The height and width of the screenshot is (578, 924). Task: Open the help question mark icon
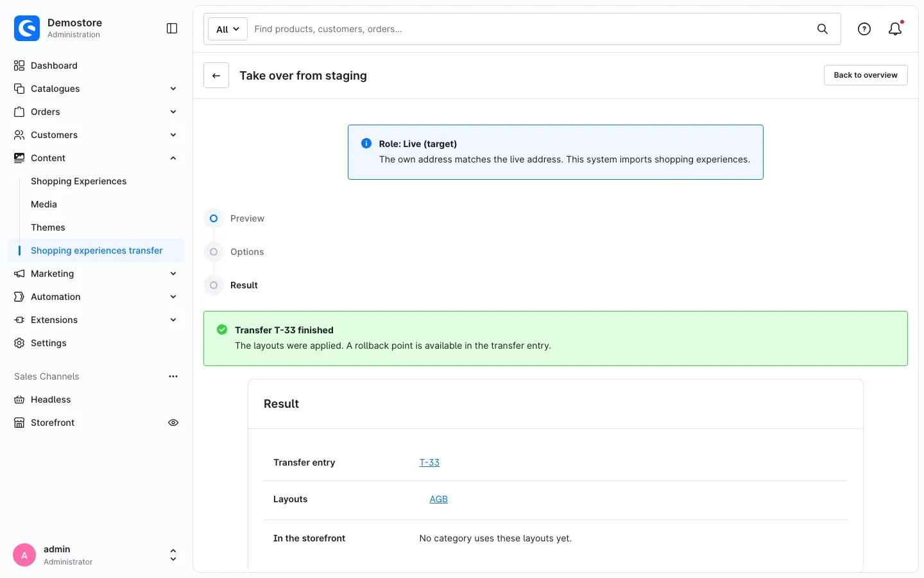click(x=864, y=29)
